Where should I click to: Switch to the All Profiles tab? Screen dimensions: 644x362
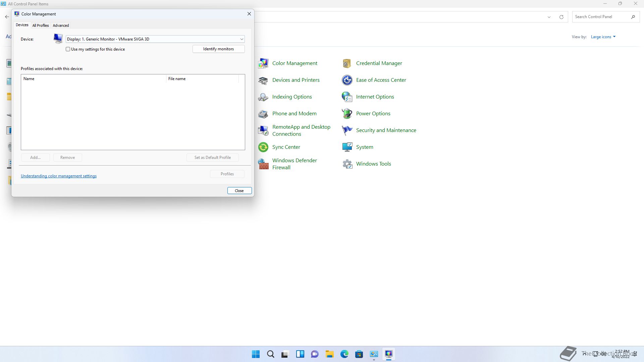click(x=41, y=25)
